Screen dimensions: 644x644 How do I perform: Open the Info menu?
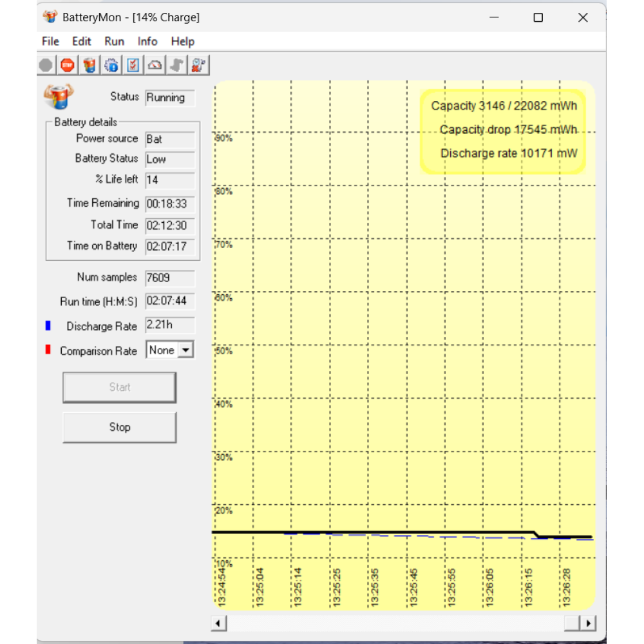tap(147, 41)
